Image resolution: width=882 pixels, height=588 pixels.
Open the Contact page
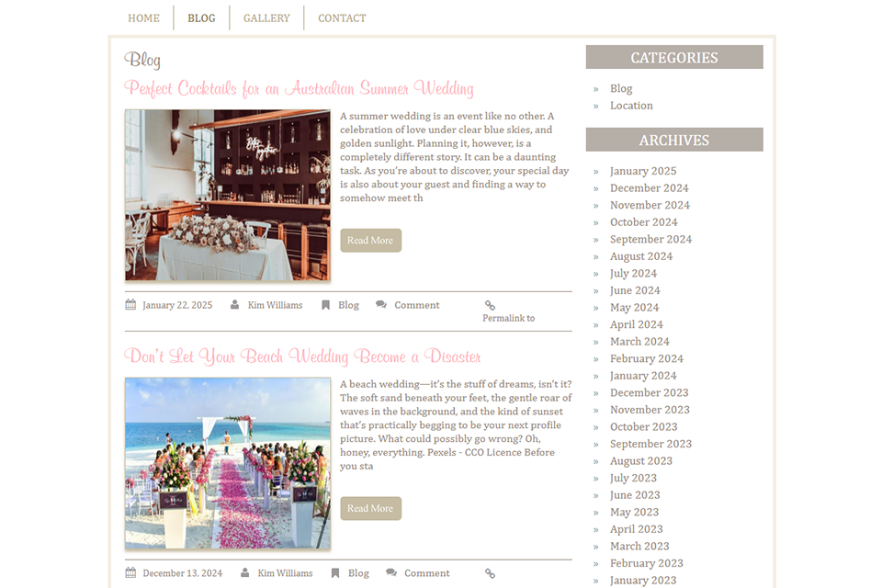click(x=342, y=18)
